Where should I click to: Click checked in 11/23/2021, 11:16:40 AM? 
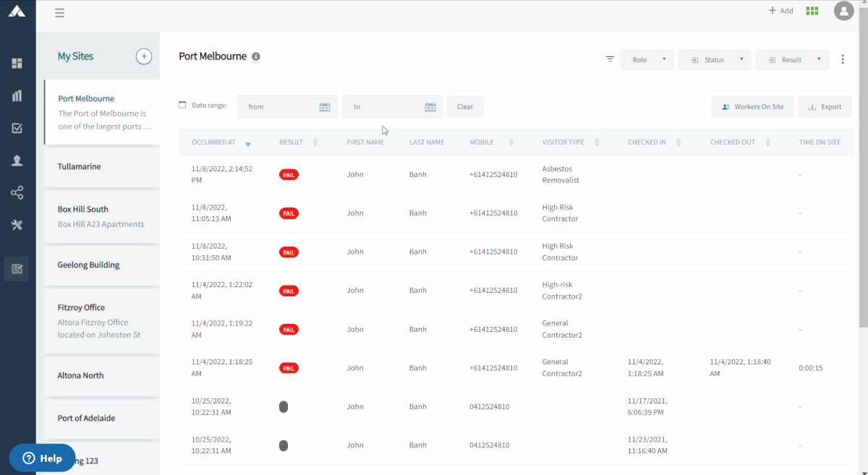pyautogui.click(x=648, y=445)
